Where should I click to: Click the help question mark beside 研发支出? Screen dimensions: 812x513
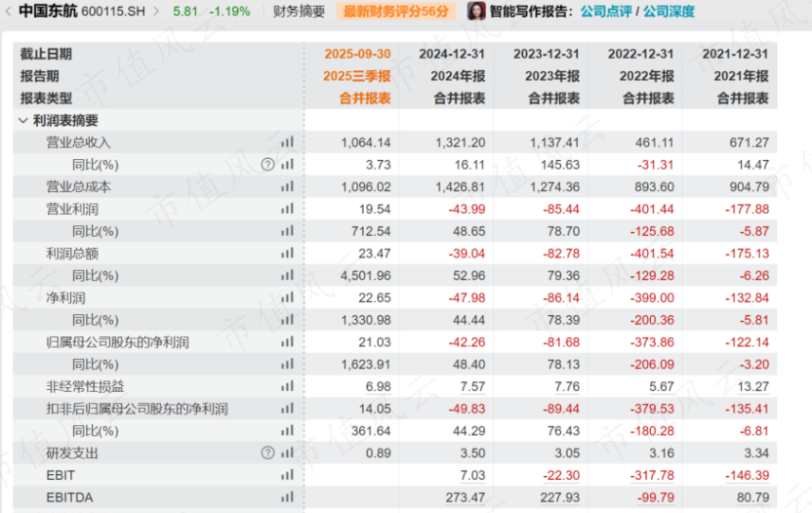267,454
